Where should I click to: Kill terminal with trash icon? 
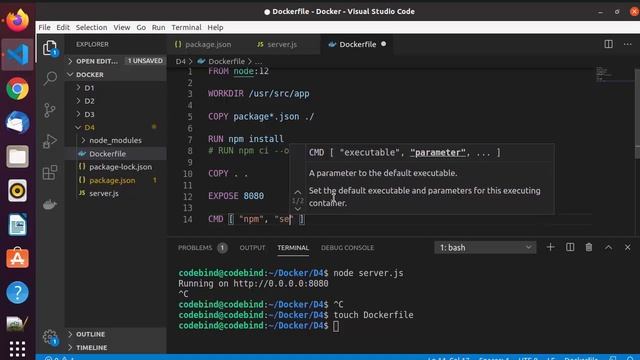tap(589, 247)
